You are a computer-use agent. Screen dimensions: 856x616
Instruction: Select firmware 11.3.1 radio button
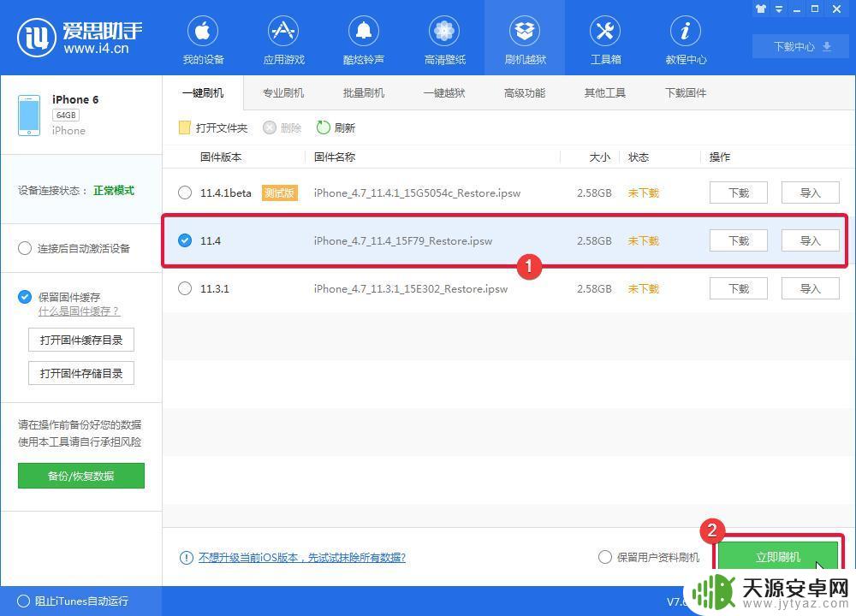tap(185, 288)
